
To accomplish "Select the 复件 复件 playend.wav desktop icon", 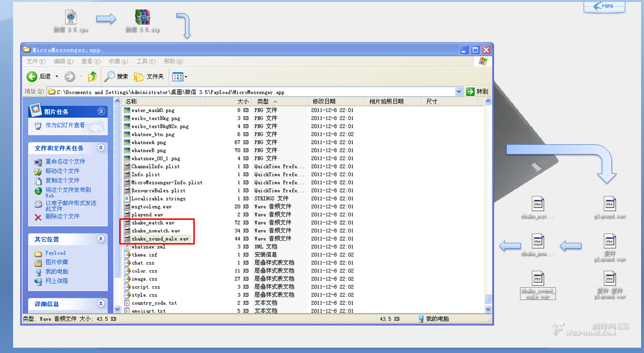I will 610,285.
